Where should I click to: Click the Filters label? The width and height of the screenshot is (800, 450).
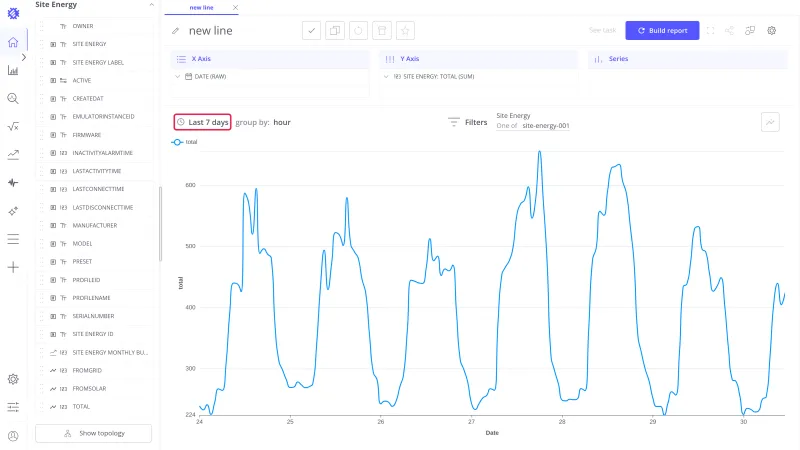(476, 122)
